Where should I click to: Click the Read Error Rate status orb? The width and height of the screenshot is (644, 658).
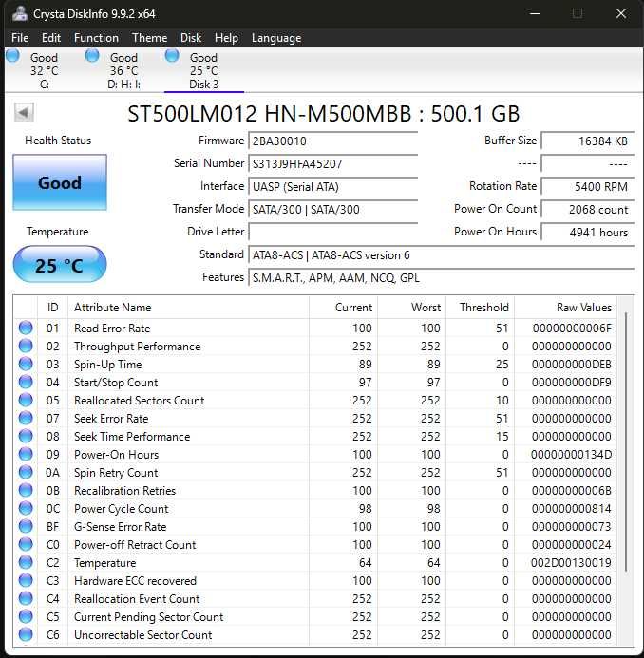pos(26,328)
